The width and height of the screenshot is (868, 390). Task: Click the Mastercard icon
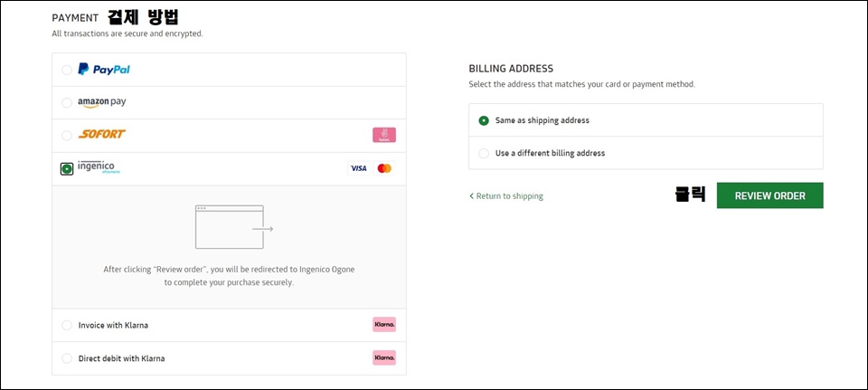click(385, 168)
